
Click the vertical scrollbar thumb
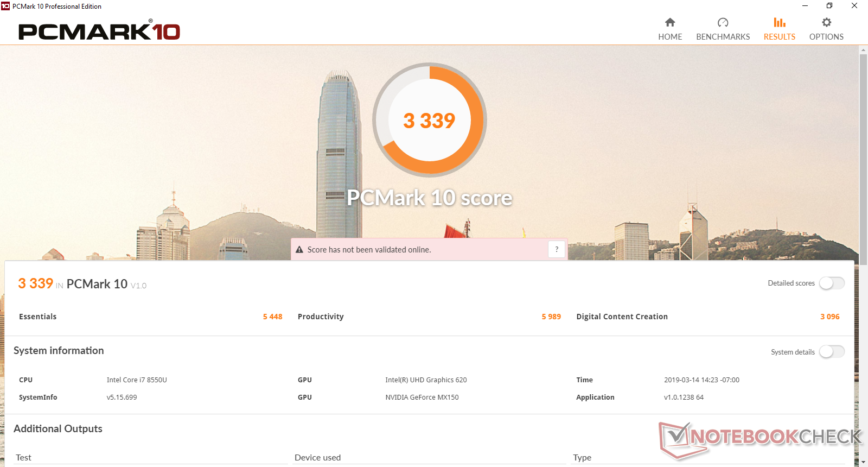(863, 160)
